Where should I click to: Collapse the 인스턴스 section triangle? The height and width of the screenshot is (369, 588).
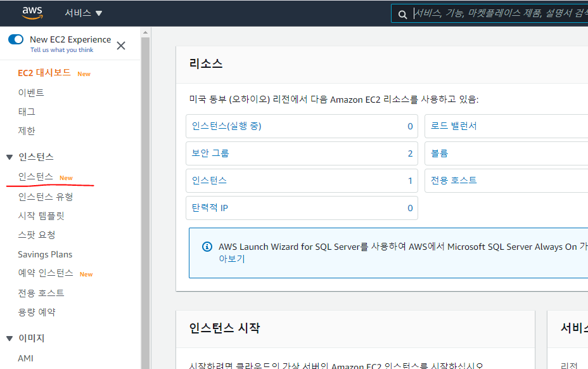(10, 157)
